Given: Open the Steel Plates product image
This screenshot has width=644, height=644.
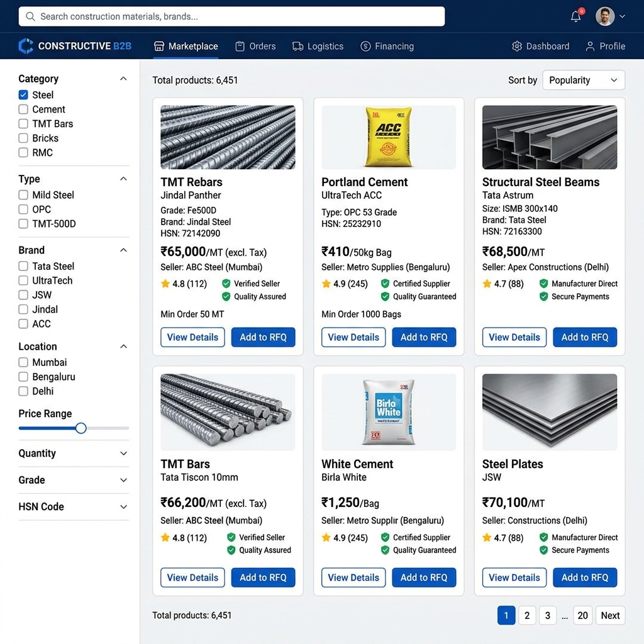Looking at the screenshot, I should point(550,412).
